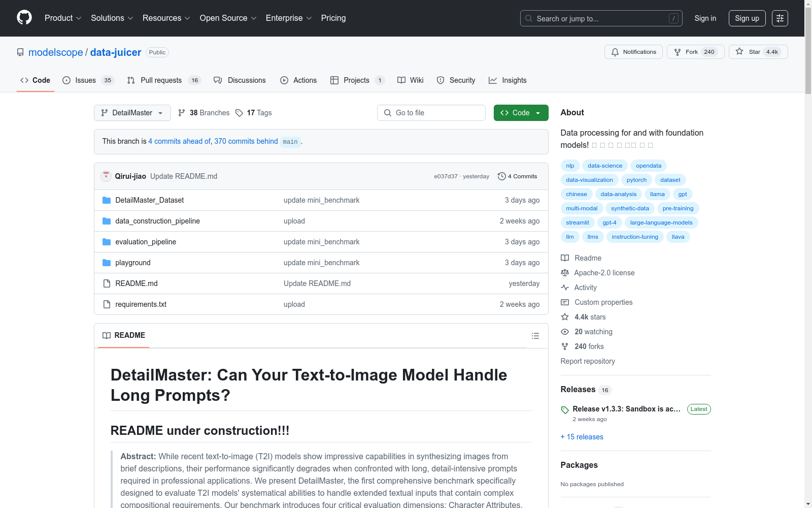Select the instruction-tuning topic tag
Screen dimensions: 812x508
click(635, 237)
